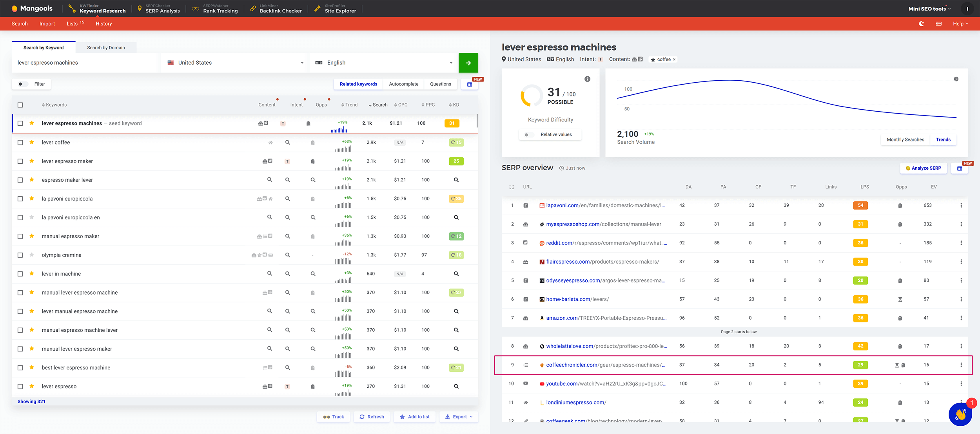Toggle Relative values switch

tap(529, 135)
